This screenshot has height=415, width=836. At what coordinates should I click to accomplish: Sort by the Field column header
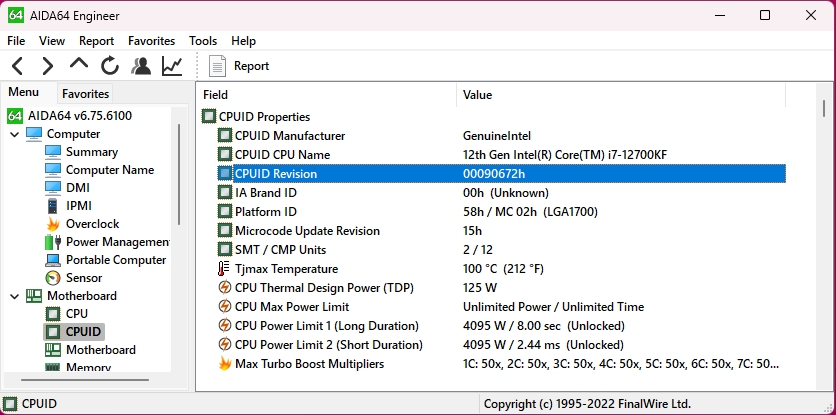[x=326, y=95]
